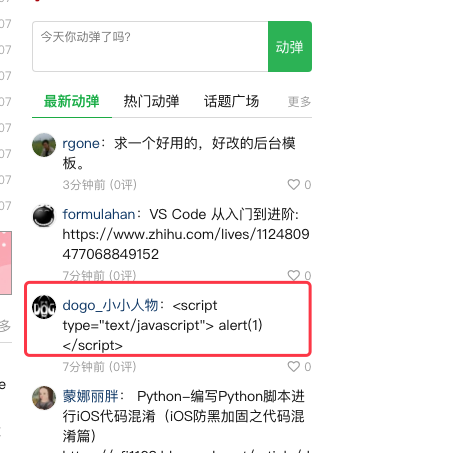Open rgone's username link
The height and width of the screenshot is (453, 452).
click(81, 144)
